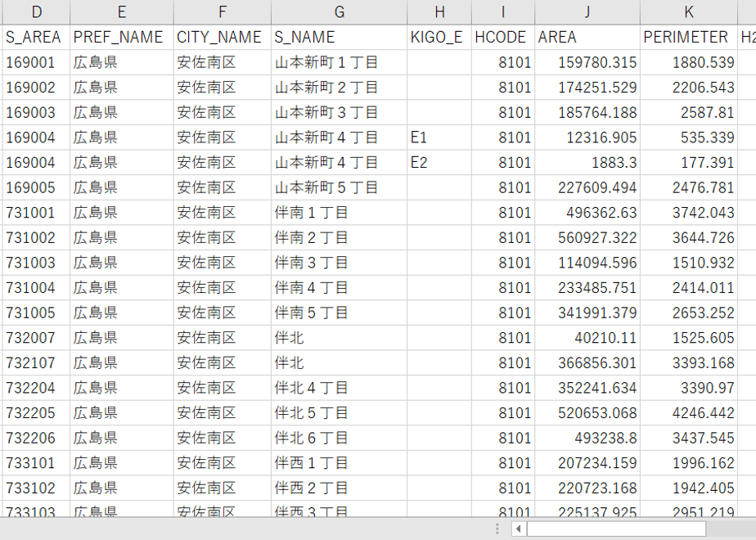The image size is (756, 540).
Task: Select PERIMETER cell 4246.442
Action: [x=689, y=413]
